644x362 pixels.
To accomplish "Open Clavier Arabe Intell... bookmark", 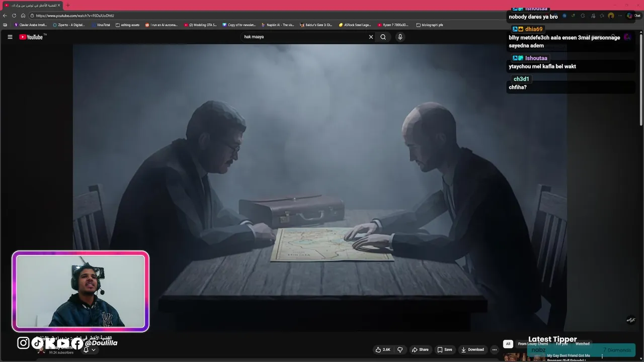I will [x=31, y=25].
